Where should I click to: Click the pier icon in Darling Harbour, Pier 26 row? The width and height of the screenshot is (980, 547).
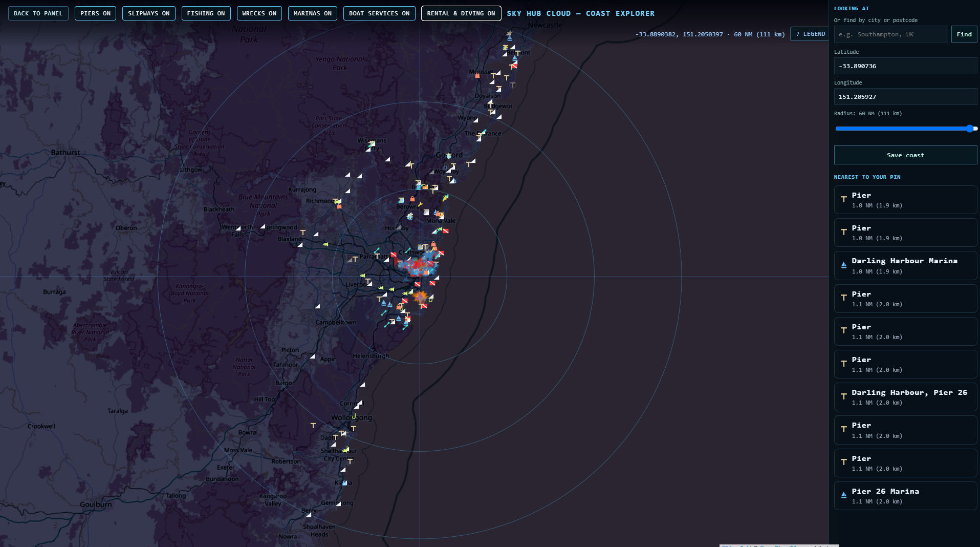point(844,397)
